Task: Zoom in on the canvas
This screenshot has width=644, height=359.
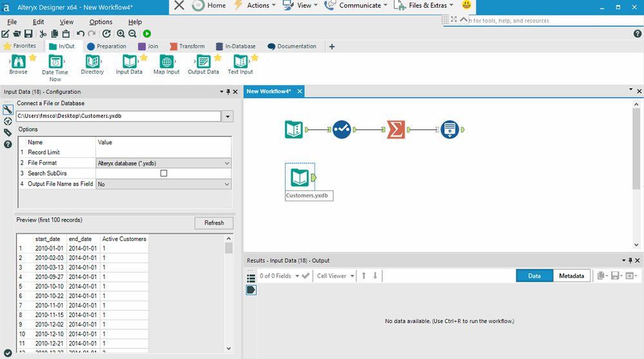Action: coord(121,34)
